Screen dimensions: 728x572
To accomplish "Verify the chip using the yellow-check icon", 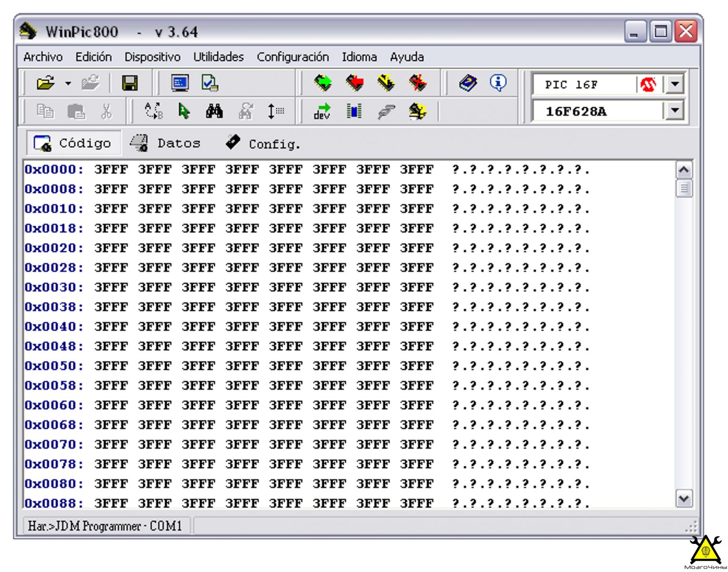I will click(386, 83).
